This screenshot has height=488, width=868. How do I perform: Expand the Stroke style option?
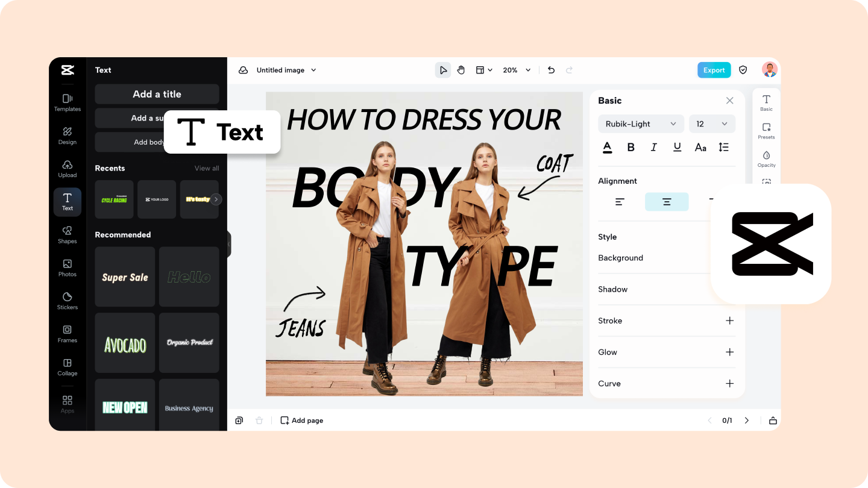click(x=729, y=321)
